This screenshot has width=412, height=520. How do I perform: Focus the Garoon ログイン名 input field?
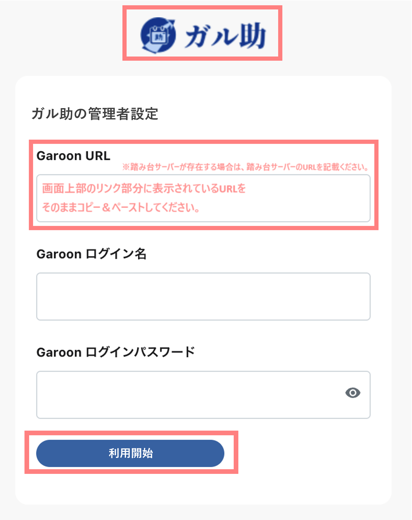tap(203, 296)
